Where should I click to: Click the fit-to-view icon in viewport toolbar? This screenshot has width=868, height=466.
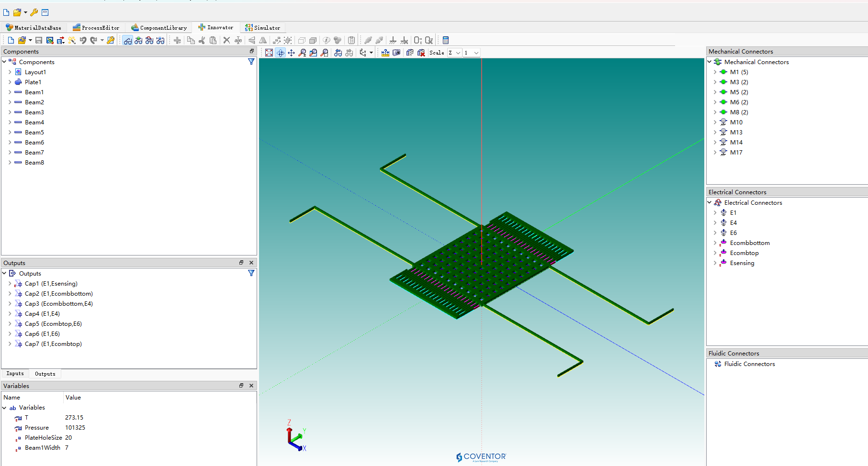pyautogui.click(x=269, y=53)
